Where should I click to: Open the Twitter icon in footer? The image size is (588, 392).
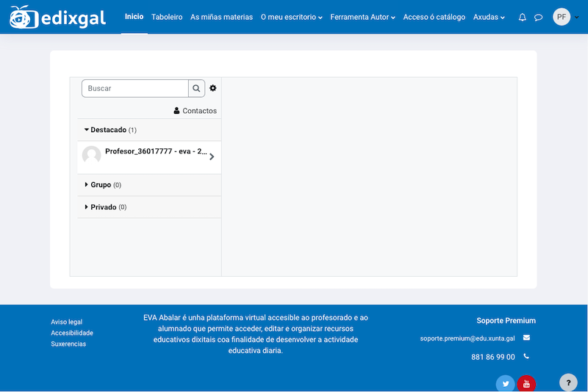505,384
